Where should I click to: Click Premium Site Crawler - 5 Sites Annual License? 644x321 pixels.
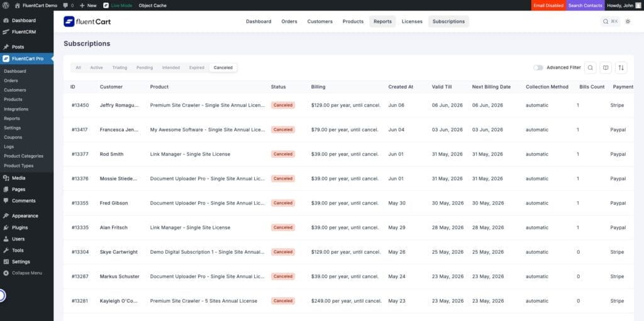[x=204, y=301]
